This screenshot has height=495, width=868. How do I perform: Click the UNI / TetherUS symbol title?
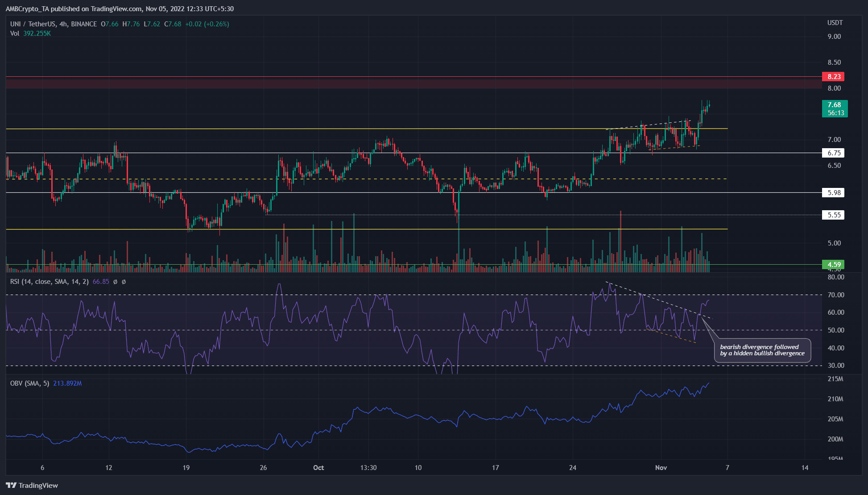point(53,24)
